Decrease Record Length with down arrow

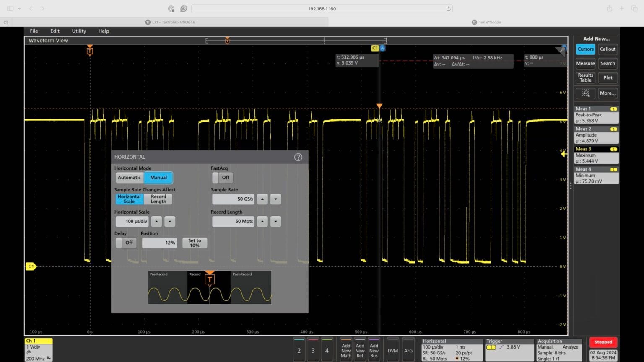coord(275,221)
